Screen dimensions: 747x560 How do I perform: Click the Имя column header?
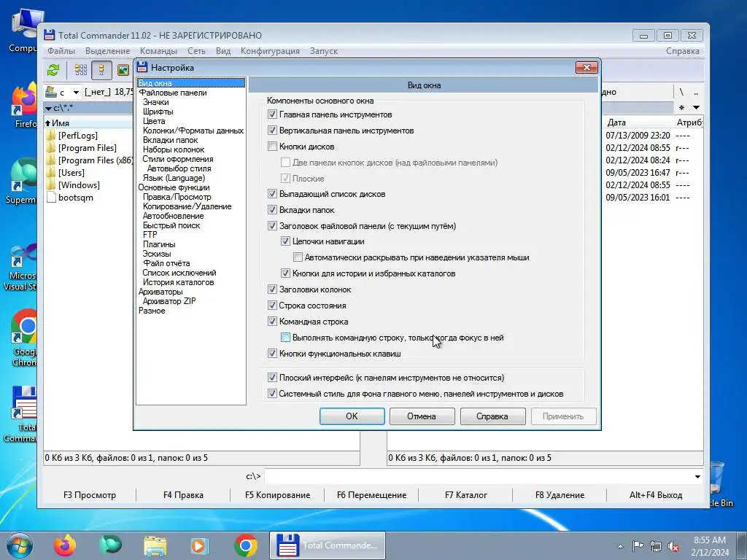[x=88, y=122]
